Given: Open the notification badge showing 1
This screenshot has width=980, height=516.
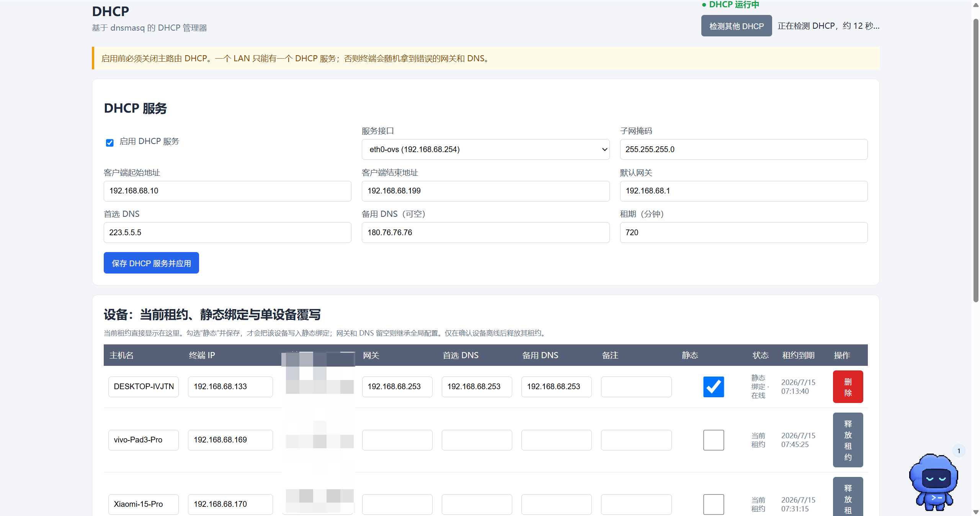Looking at the screenshot, I should [959, 451].
